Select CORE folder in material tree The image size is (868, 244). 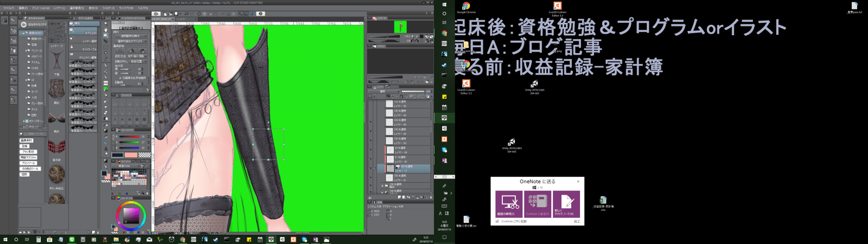click(x=35, y=68)
